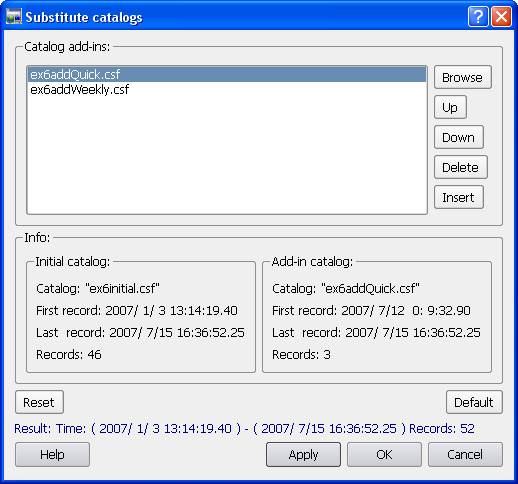518x484 pixels.
Task: Delete the selected catalog add-in
Action: [461, 167]
